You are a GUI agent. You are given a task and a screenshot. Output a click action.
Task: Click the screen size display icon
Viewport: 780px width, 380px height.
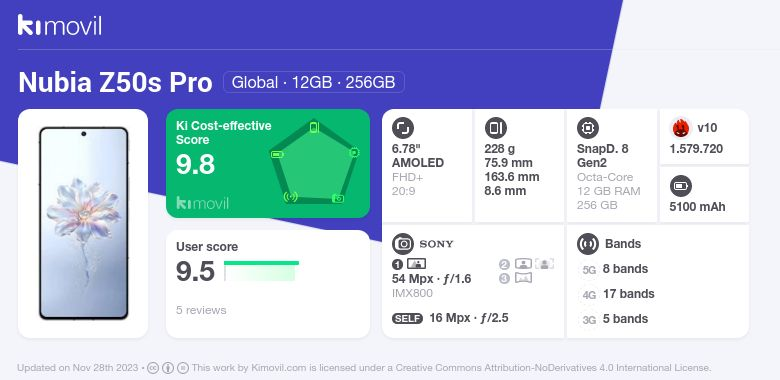[x=403, y=128]
